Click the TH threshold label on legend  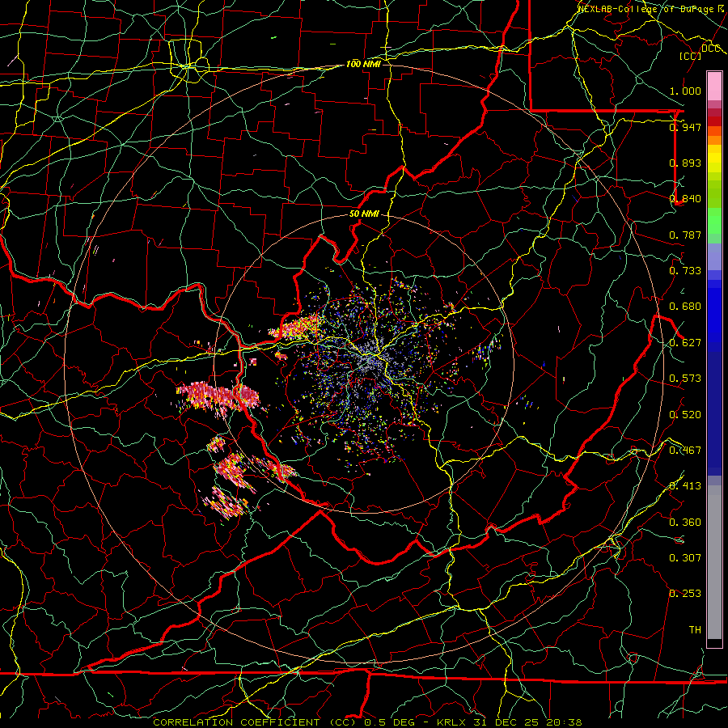click(x=695, y=630)
